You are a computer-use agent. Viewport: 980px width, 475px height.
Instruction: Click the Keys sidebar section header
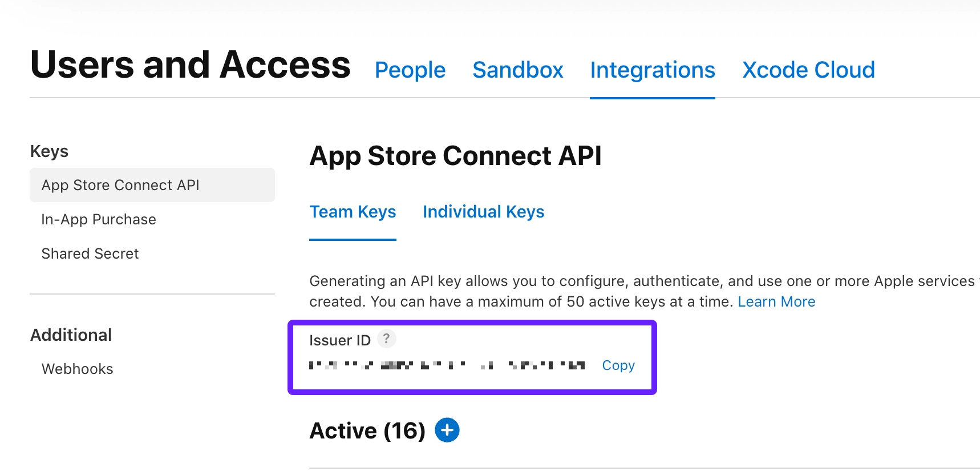tap(50, 151)
